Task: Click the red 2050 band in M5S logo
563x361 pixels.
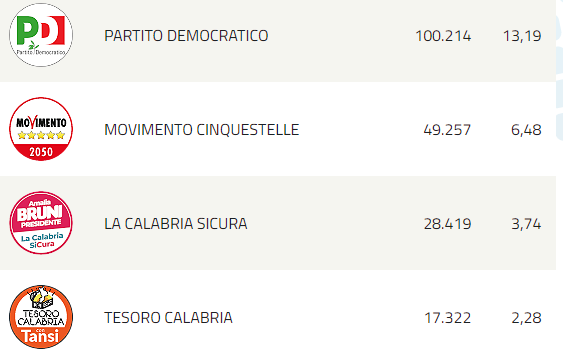Action: point(41,152)
